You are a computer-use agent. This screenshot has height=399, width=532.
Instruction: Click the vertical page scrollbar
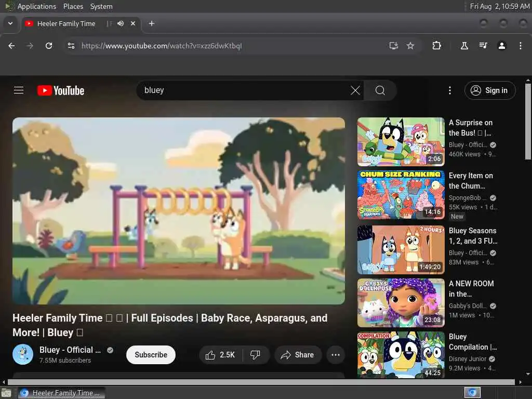pos(528,122)
